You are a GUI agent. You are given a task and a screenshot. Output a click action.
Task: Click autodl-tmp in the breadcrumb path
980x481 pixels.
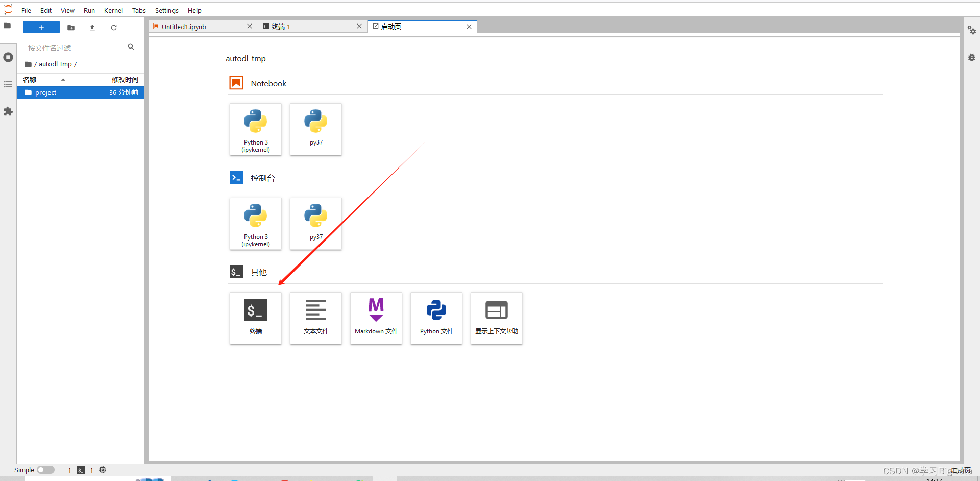click(55, 64)
